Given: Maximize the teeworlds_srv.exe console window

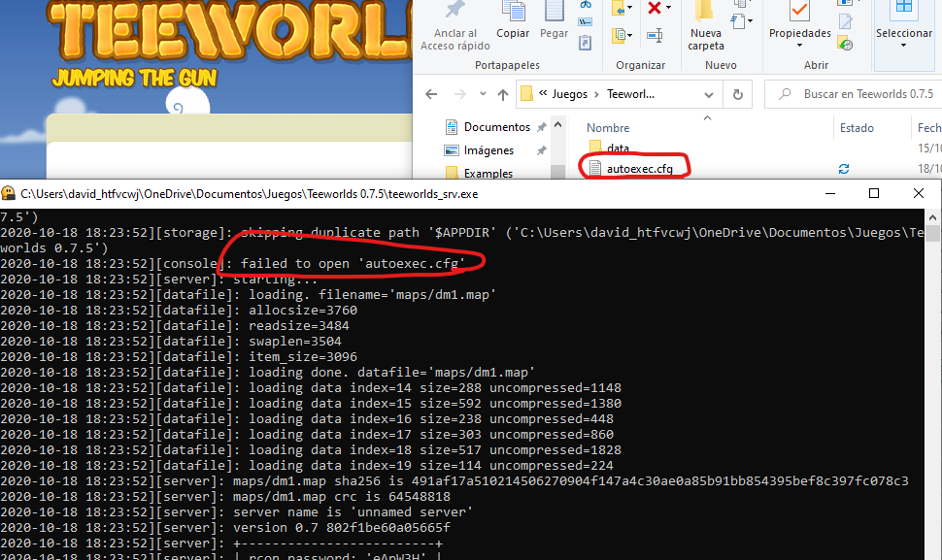Looking at the screenshot, I should (x=874, y=193).
